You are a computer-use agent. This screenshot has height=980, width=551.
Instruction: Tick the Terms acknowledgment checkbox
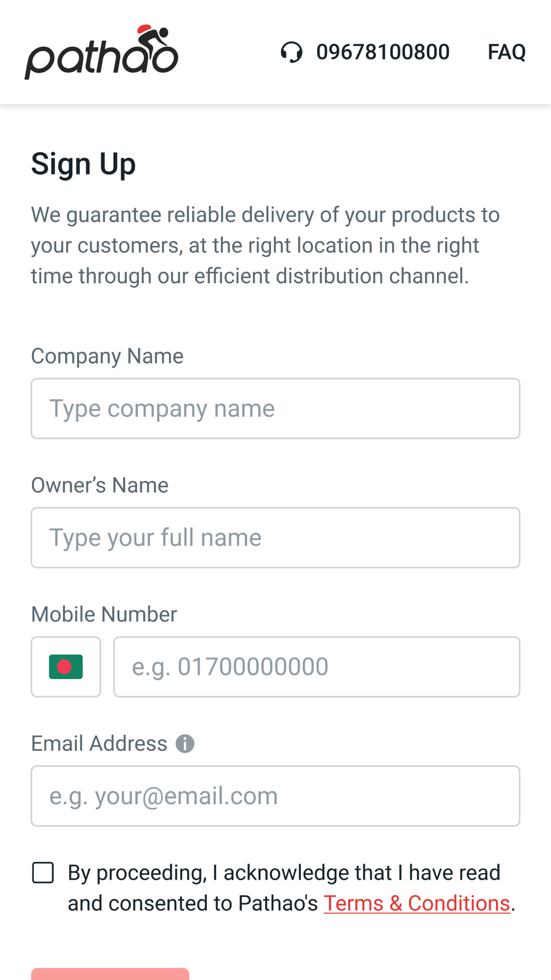(43, 873)
